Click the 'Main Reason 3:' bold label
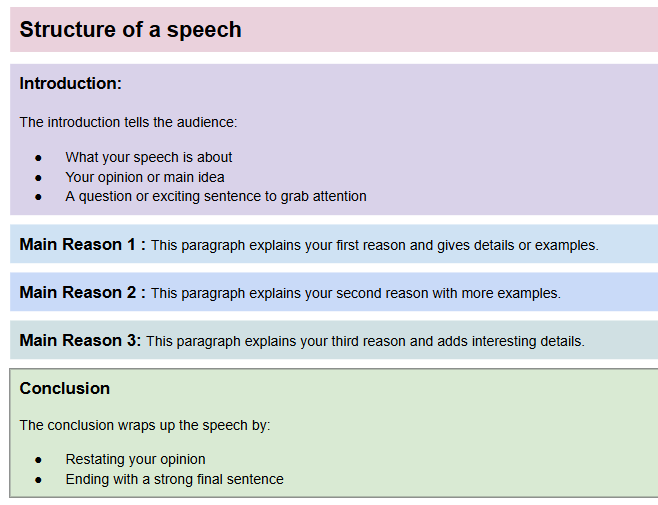 [x=80, y=340]
